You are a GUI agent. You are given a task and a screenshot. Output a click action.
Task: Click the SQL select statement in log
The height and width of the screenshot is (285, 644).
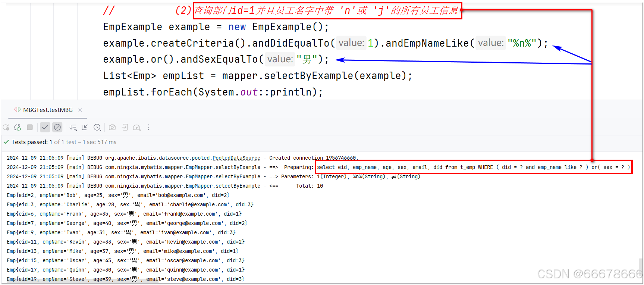pyautogui.click(x=473, y=167)
